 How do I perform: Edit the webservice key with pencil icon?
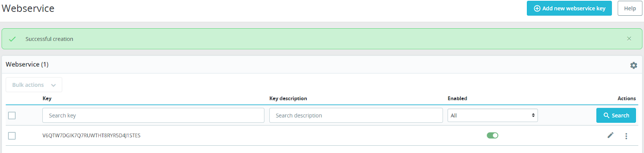coord(611,135)
